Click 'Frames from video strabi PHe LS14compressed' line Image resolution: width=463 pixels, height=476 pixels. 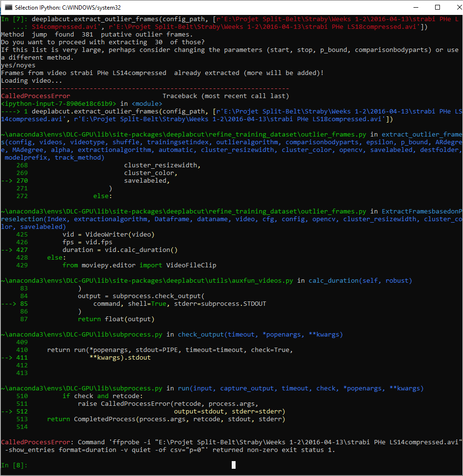(x=163, y=73)
